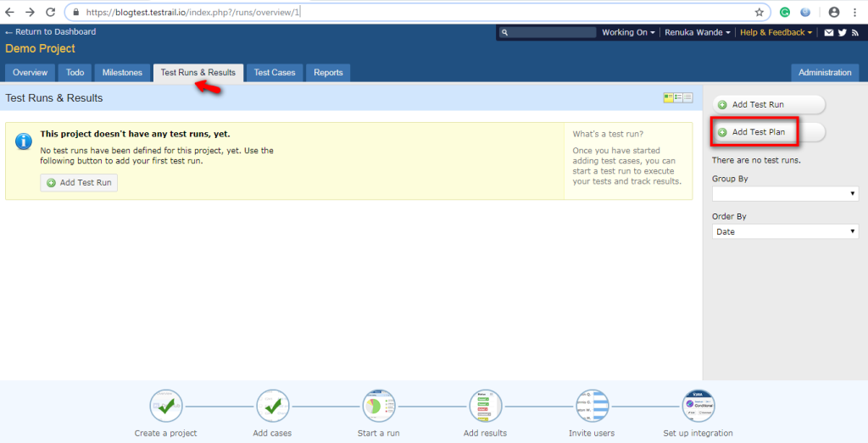Click the Grammarly extension icon

pos(785,13)
